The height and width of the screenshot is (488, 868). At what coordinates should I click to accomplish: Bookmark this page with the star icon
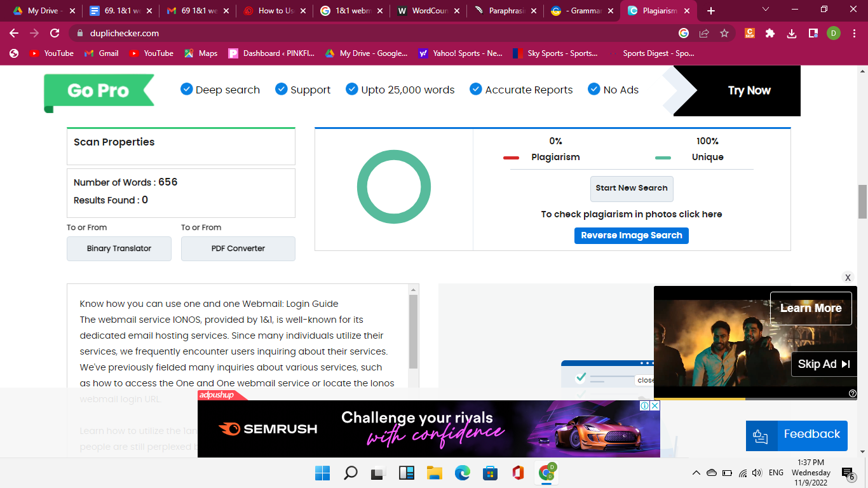[724, 33]
